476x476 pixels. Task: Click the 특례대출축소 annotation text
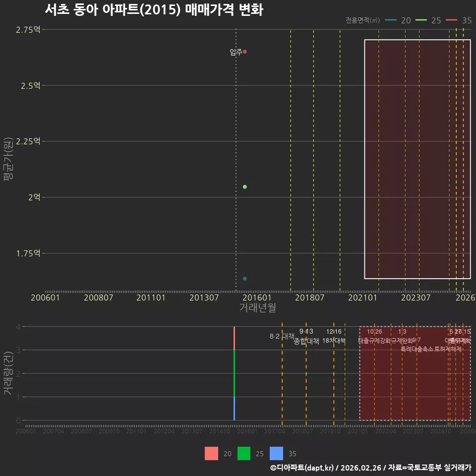tap(417, 349)
